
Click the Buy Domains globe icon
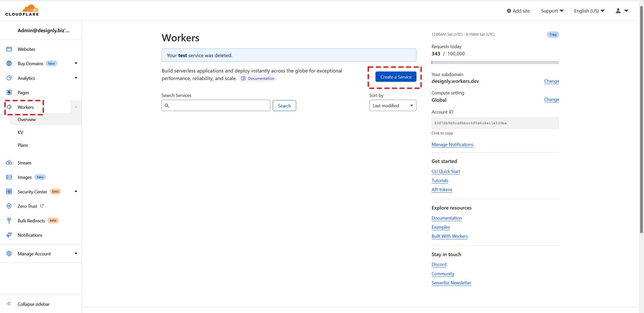coord(9,64)
